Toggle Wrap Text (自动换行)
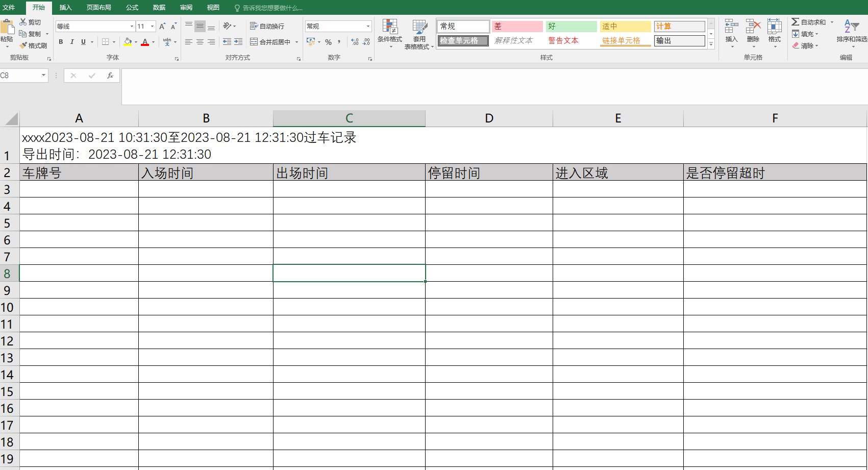This screenshot has width=868, height=470. point(267,26)
